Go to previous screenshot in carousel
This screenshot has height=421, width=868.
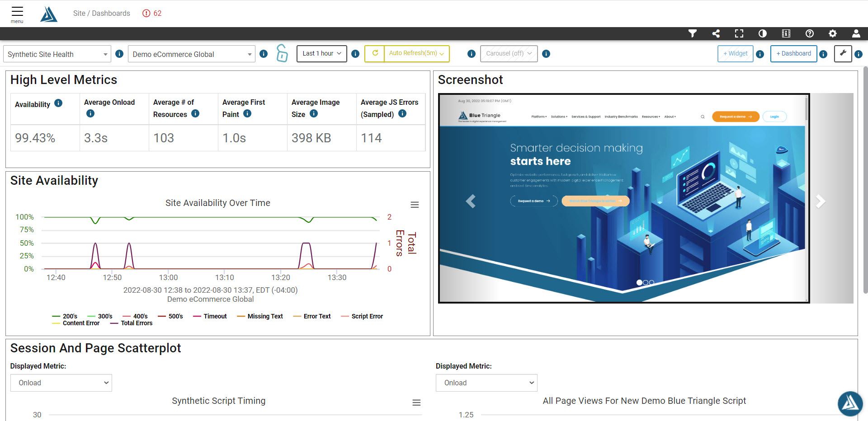tap(471, 201)
